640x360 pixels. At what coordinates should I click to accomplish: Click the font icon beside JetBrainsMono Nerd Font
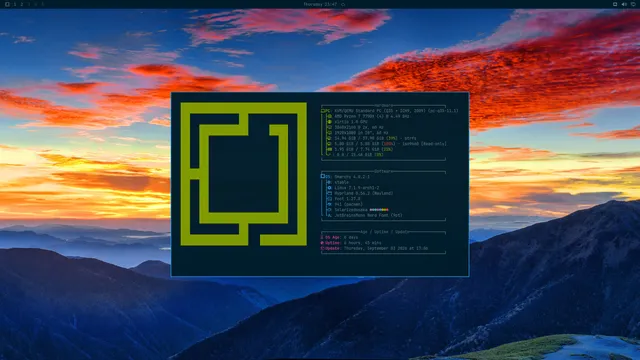coord(330,215)
